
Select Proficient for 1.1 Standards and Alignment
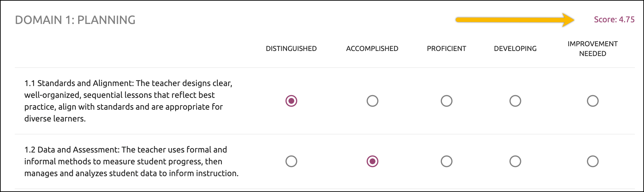[447, 101]
